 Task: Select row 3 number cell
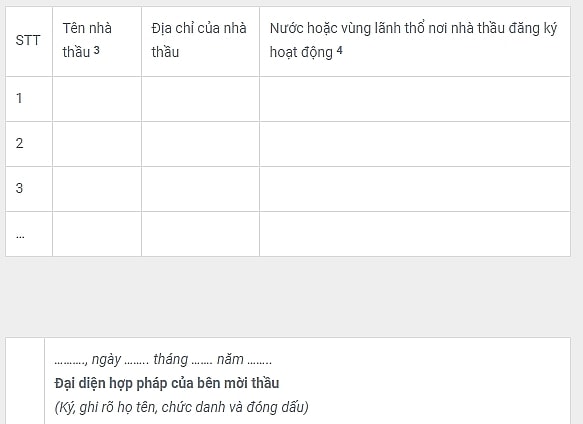pyautogui.click(x=29, y=189)
